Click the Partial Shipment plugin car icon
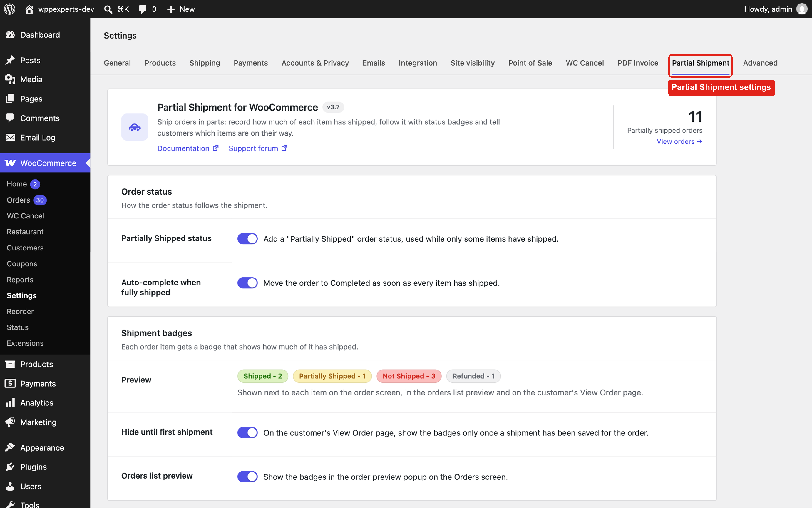Viewport: 812px width, 508px height. coord(135,127)
